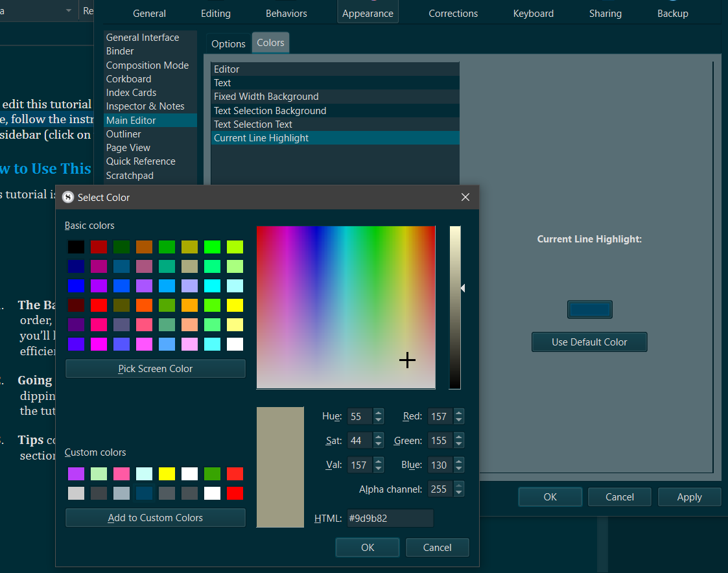This screenshot has width=728, height=573.
Task: Choose Page View category
Action: pyautogui.click(x=150, y=148)
